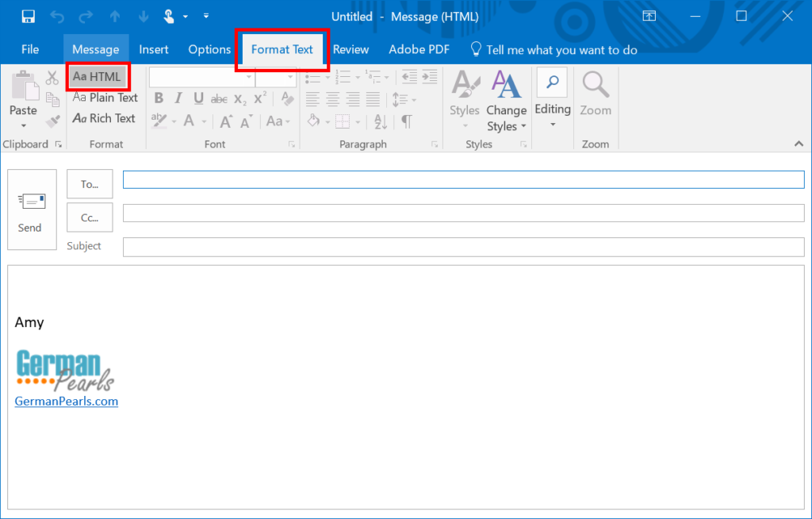Apply text highlight color
Viewport: 812px width, 519px height.
(x=159, y=121)
